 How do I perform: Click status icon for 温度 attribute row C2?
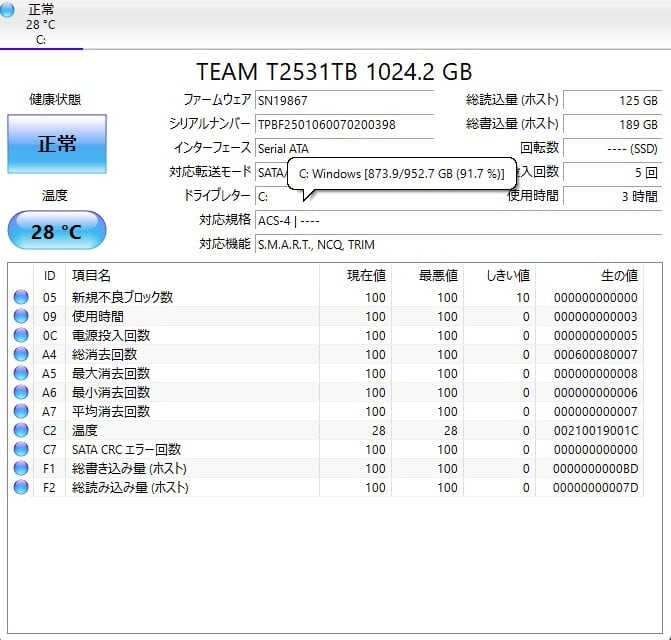tap(21, 430)
